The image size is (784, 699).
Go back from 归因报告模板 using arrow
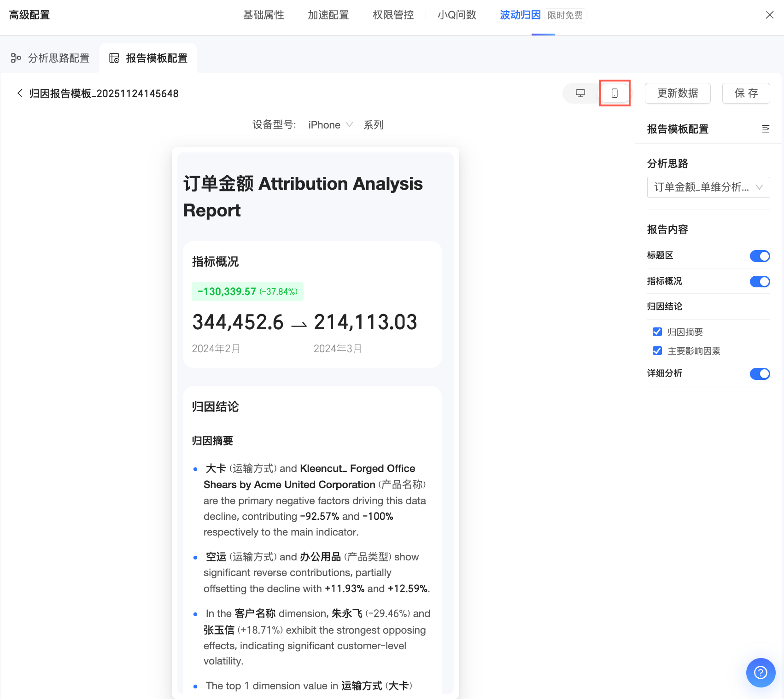[x=20, y=93]
